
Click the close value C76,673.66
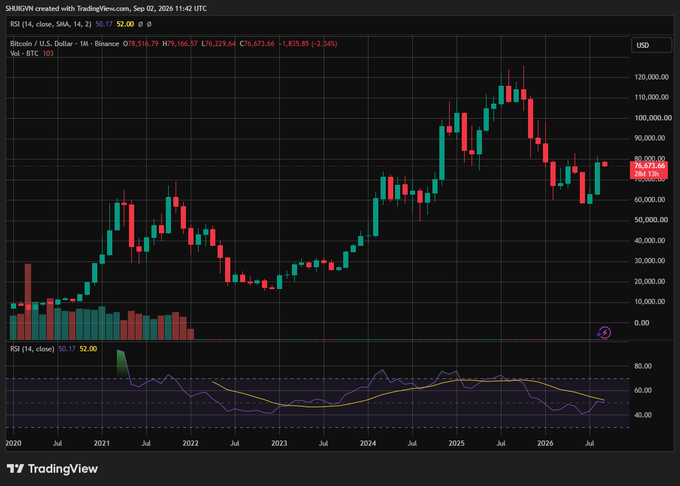[x=257, y=44]
